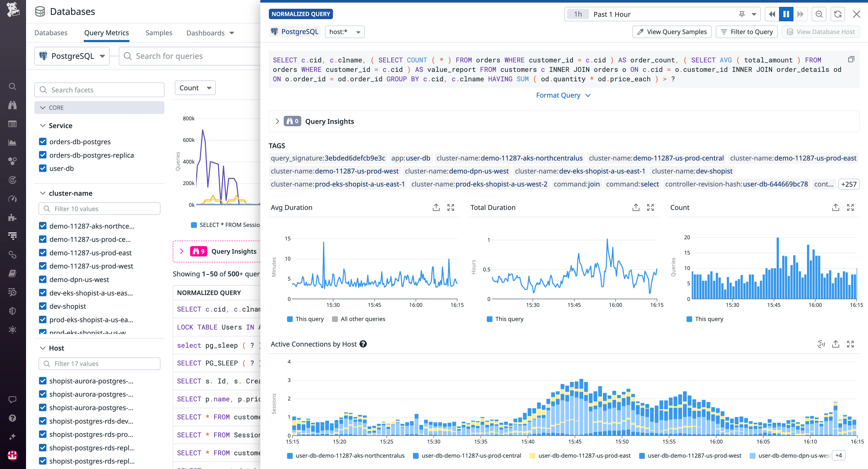Show the +257 additional tags
868x469 pixels.
pyautogui.click(x=848, y=184)
